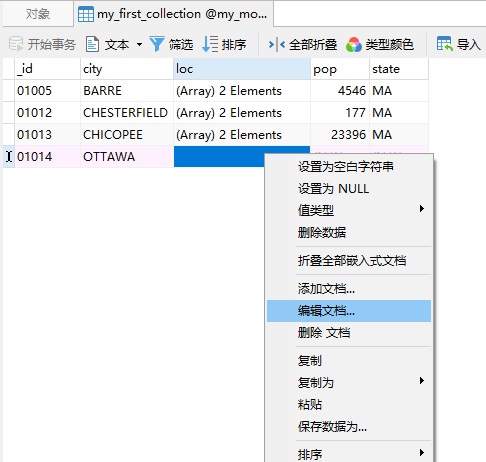Click the import (导入) table icon
This screenshot has width=486, height=462.
pos(445,44)
